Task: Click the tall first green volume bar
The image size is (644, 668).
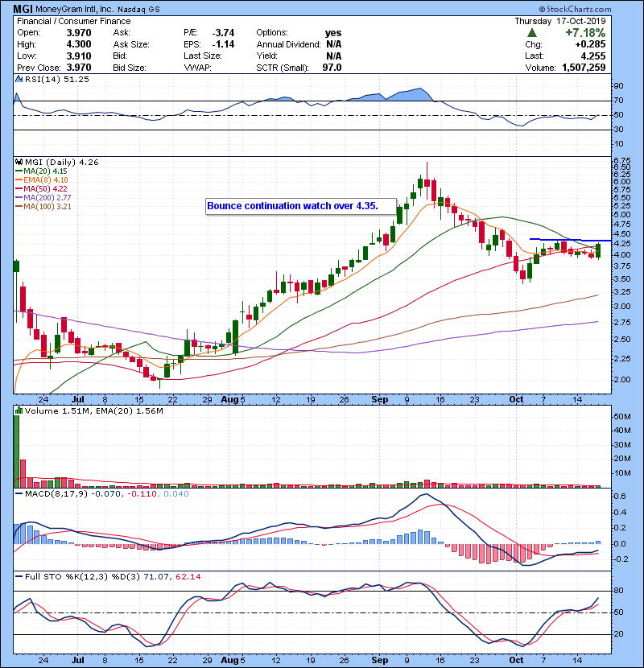Action: (17, 452)
